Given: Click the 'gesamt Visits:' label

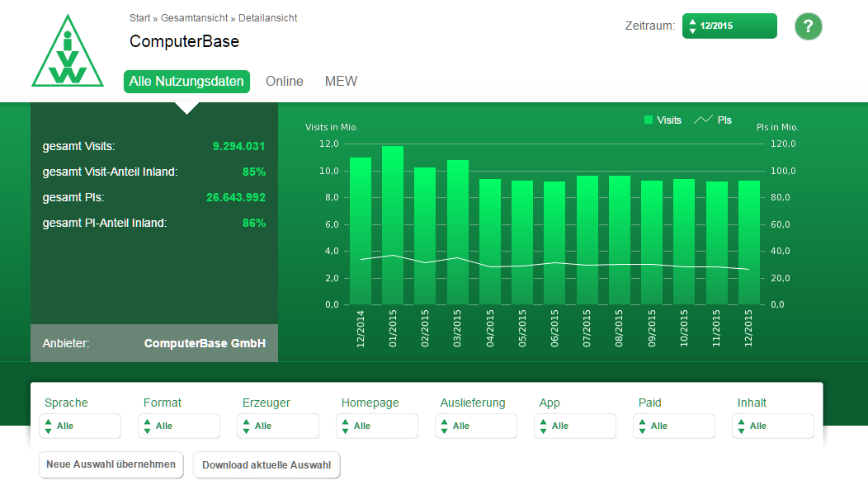Looking at the screenshot, I should [x=78, y=146].
